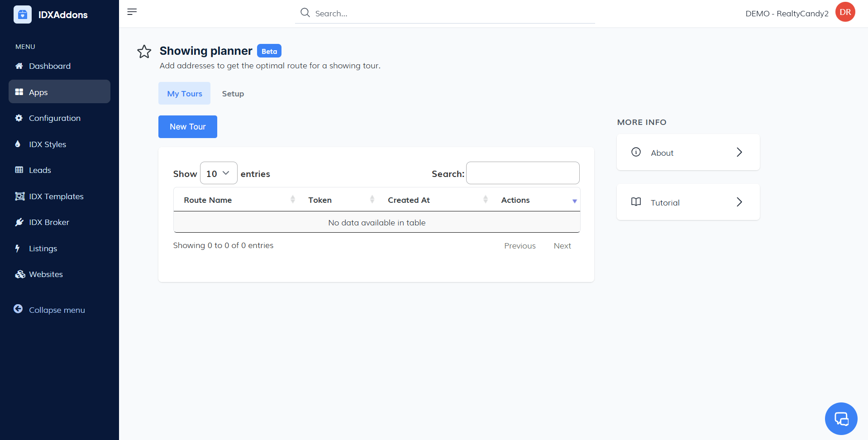The width and height of the screenshot is (868, 440).
Task: Click the Collapse menu arrow icon
Action: [18, 309]
